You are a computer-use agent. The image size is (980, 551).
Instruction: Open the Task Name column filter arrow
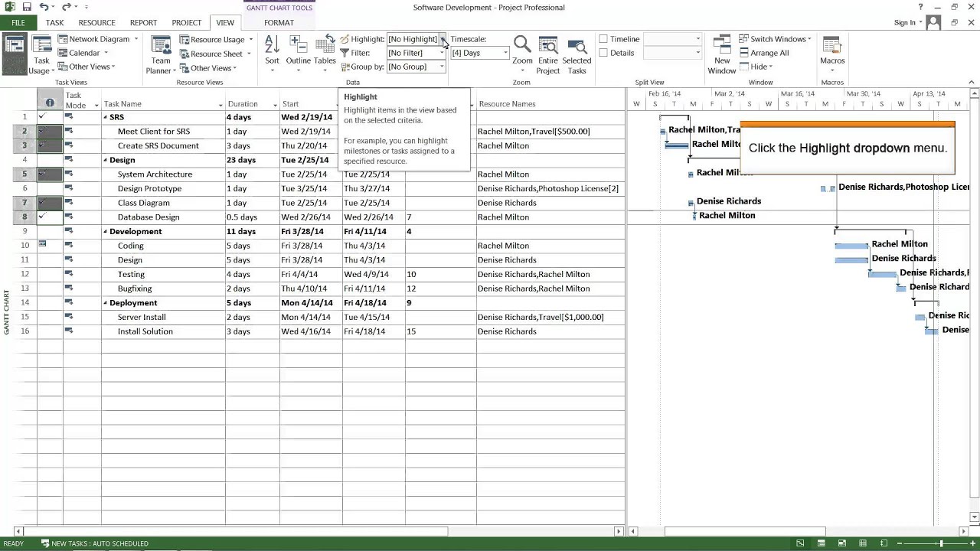(x=220, y=105)
